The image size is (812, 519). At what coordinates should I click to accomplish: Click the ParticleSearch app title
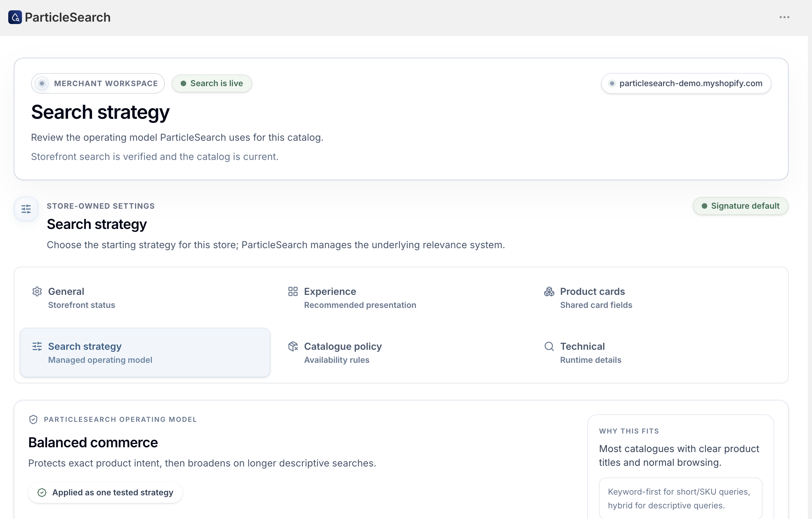click(68, 17)
